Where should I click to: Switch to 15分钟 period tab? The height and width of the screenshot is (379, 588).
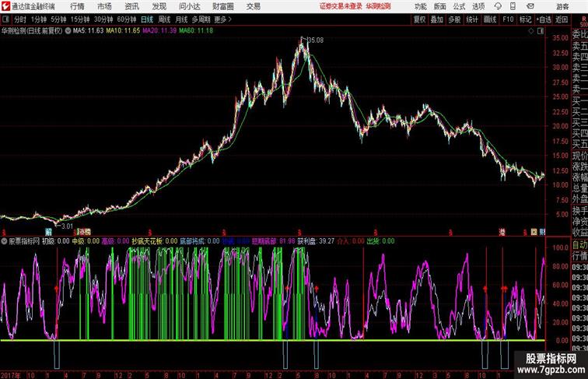coord(80,19)
